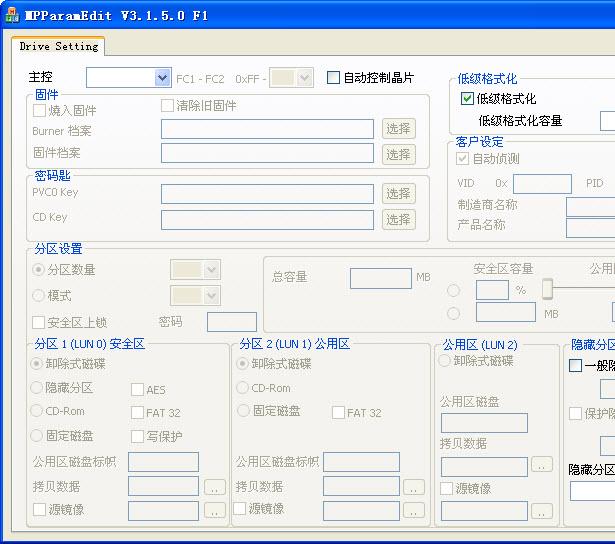Click the 总容量 MB field

(x=380, y=278)
